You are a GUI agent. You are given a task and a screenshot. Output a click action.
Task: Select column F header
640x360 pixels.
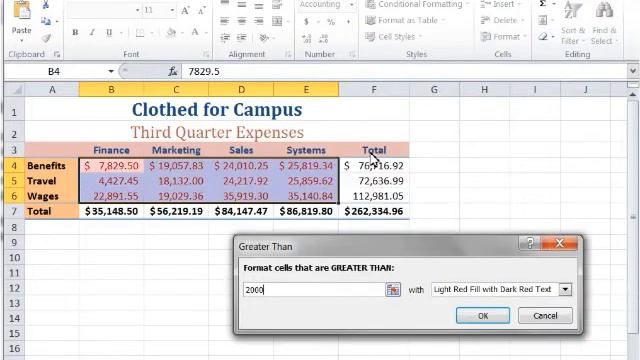click(x=374, y=89)
